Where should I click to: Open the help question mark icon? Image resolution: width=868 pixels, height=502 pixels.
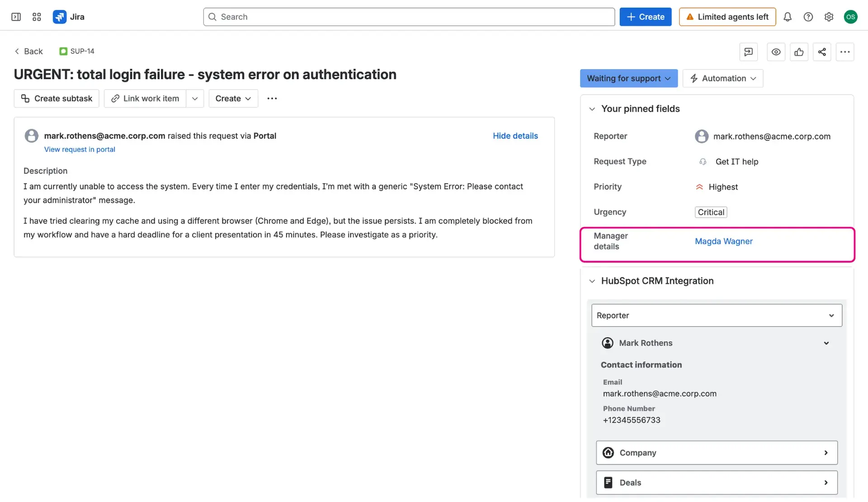(x=808, y=17)
